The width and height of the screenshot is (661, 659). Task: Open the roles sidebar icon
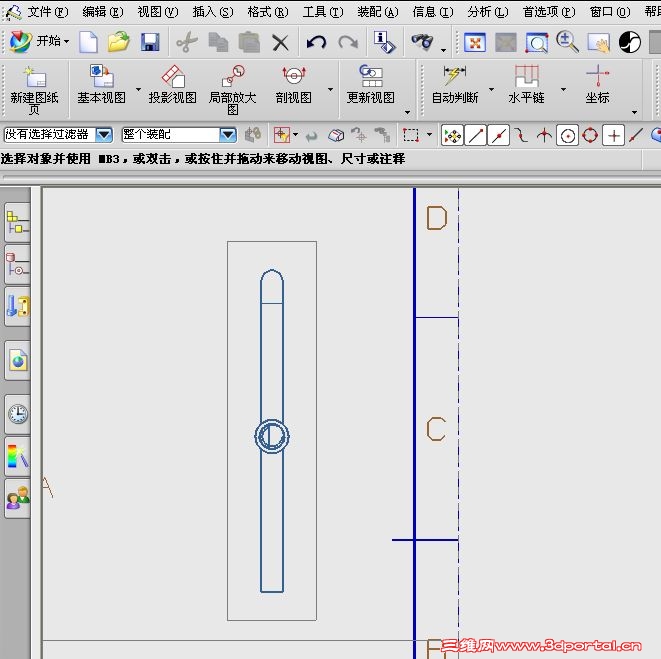(17, 498)
